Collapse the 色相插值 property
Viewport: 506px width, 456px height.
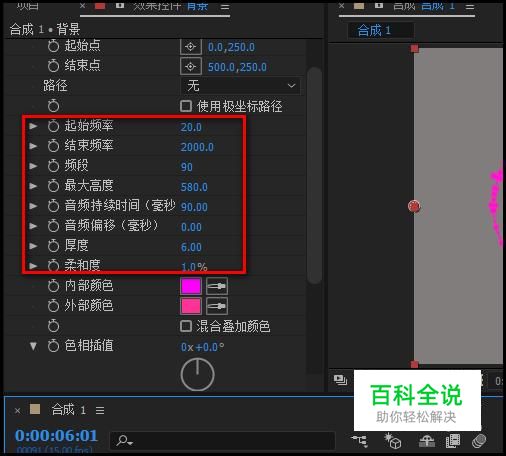click(x=33, y=346)
